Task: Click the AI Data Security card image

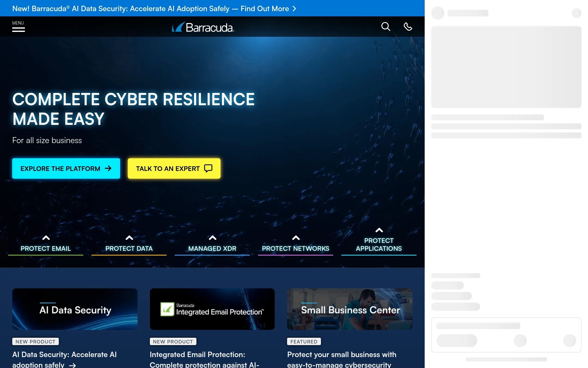Action: [75, 309]
